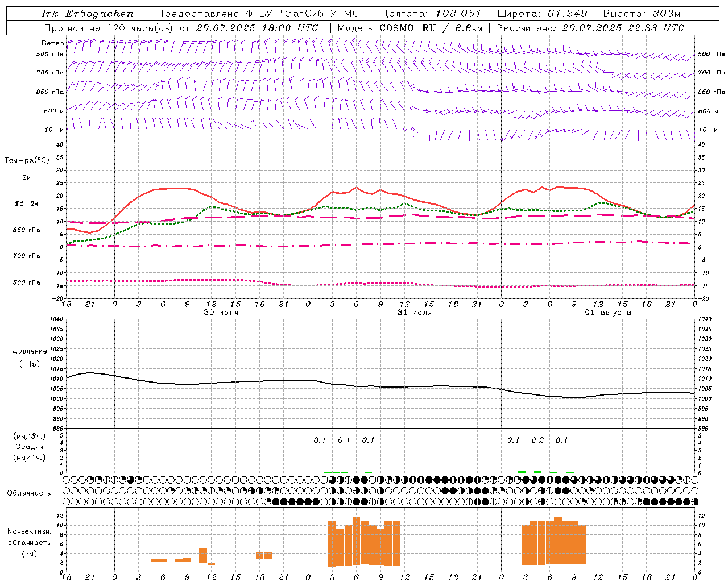Click the 850 гПа temperature legend label
Viewport: 728px width, 582px height.
[27, 230]
